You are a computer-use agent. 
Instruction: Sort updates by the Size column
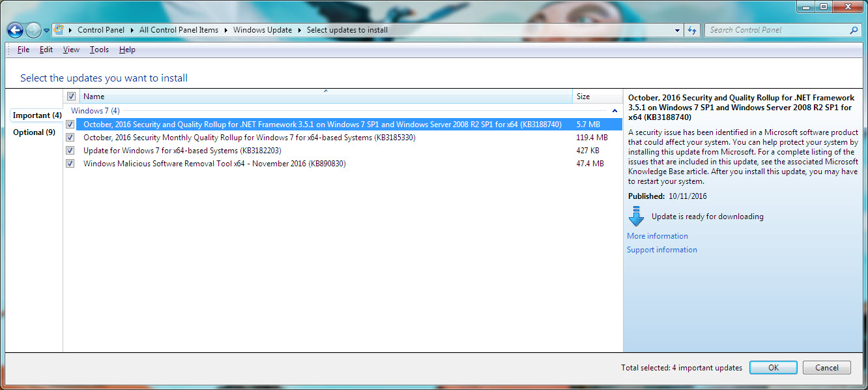[583, 97]
